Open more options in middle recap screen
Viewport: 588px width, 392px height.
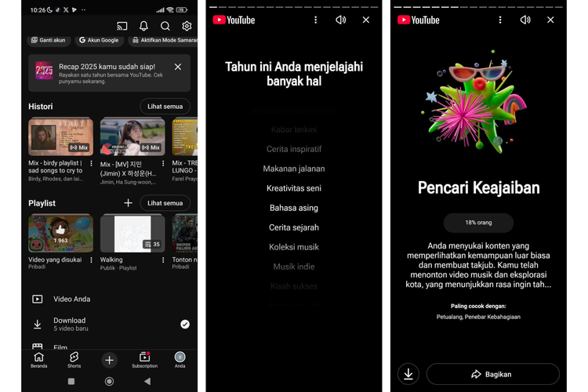tap(315, 20)
